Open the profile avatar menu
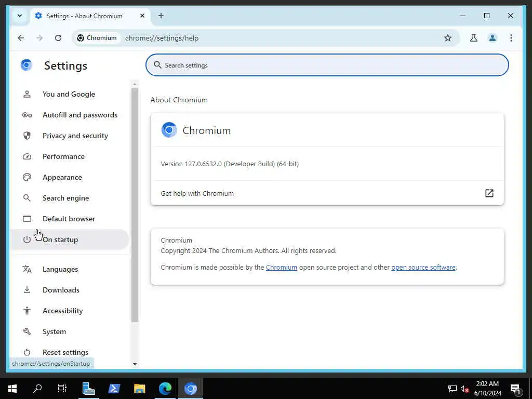 [x=493, y=38]
